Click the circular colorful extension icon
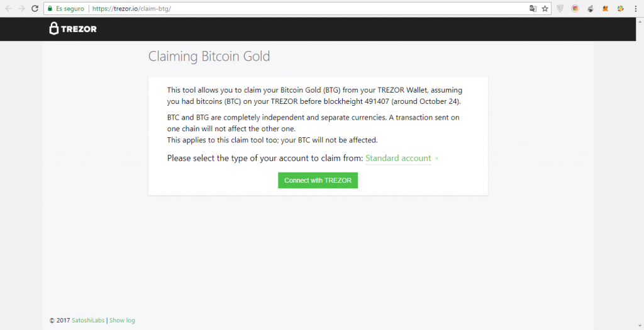Image resolution: width=644 pixels, height=330 pixels. [x=575, y=8]
